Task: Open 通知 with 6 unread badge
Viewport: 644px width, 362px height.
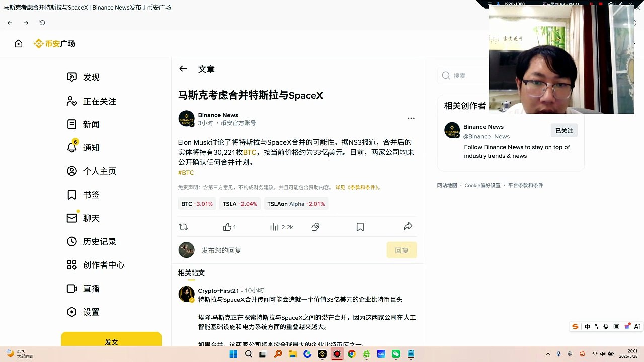Action: (x=84, y=147)
